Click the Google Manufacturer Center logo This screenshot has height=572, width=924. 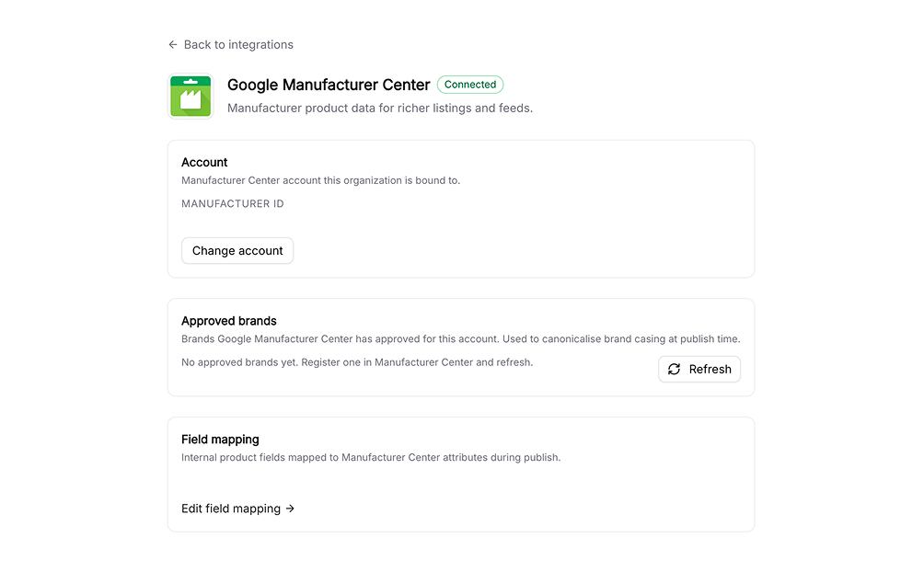pos(191,96)
